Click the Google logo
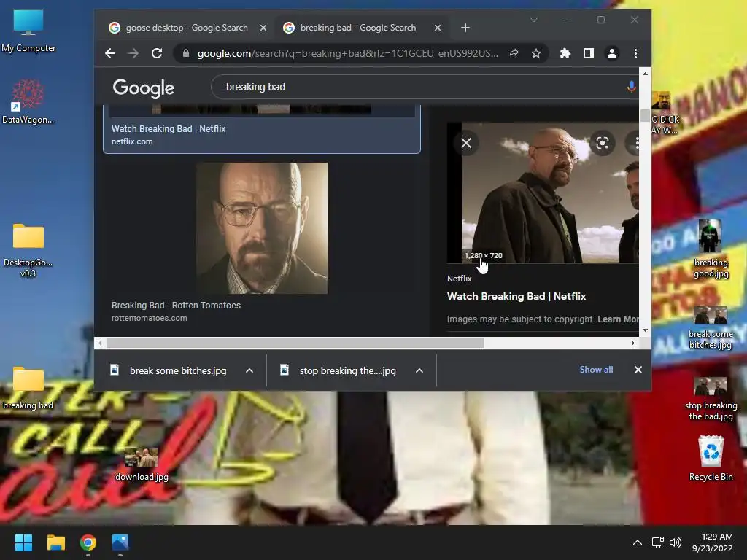Image resolution: width=747 pixels, height=560 pixels. click(x=144, y=88)
